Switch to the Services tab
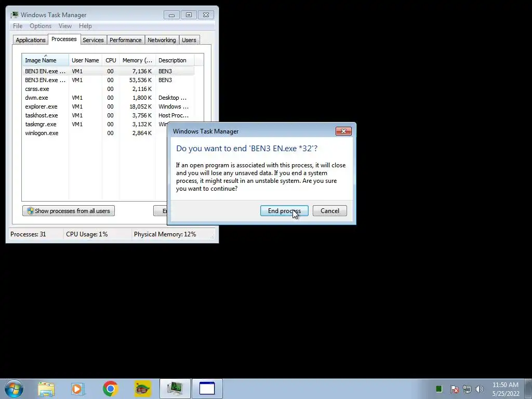Image resolution: width=532 pixels, height=399 pixels. [x=93, y=40]
